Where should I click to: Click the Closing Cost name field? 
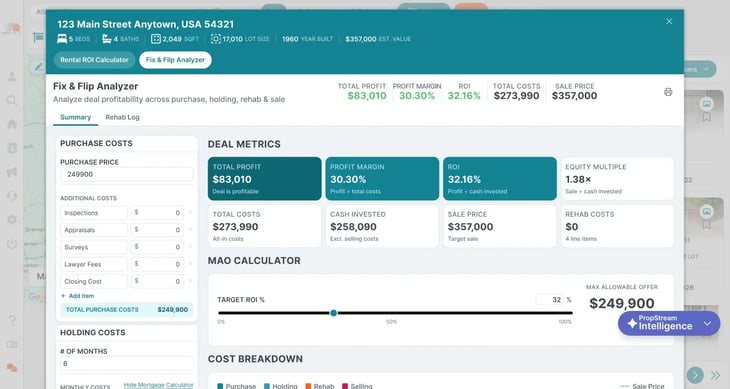pos(94,281)
